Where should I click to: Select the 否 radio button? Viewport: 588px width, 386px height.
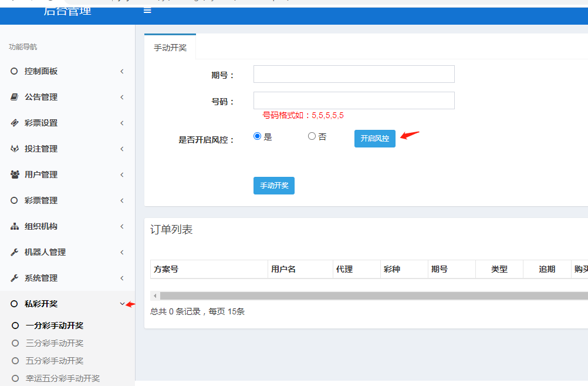(312, 136)
